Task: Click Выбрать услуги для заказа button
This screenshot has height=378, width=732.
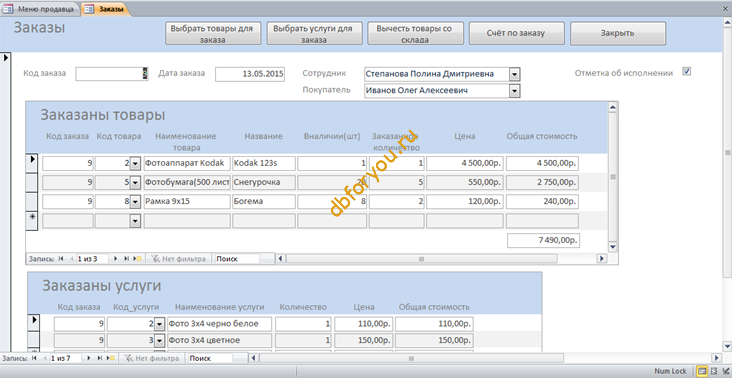Action: tap(314, 34)
